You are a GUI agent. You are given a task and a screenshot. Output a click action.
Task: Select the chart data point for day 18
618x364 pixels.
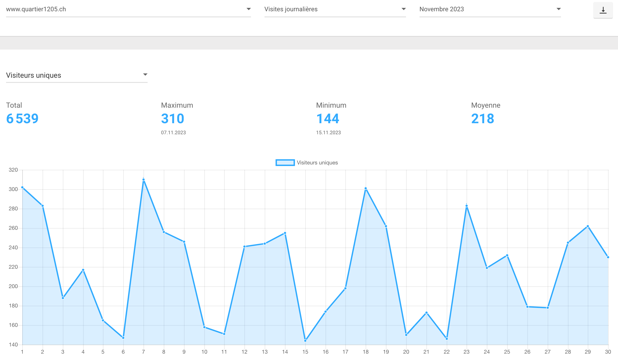point(365,188)
